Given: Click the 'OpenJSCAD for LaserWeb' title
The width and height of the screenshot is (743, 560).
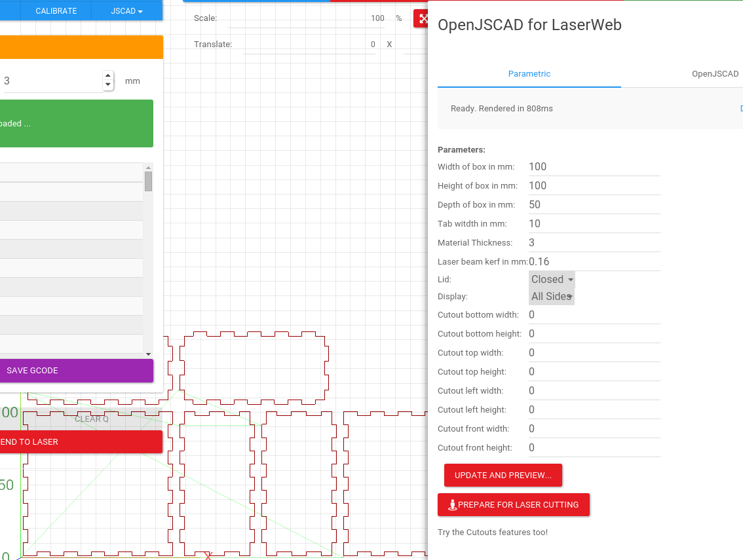Looking at the screenshot, I should tap(529, 25).
